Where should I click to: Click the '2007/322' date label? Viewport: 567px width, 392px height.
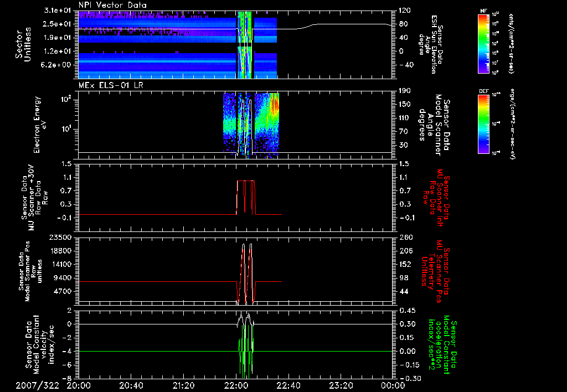tap(37, 385)
